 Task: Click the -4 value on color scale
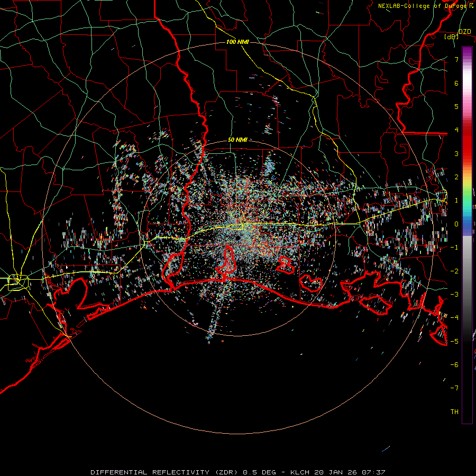click(454, 318)
